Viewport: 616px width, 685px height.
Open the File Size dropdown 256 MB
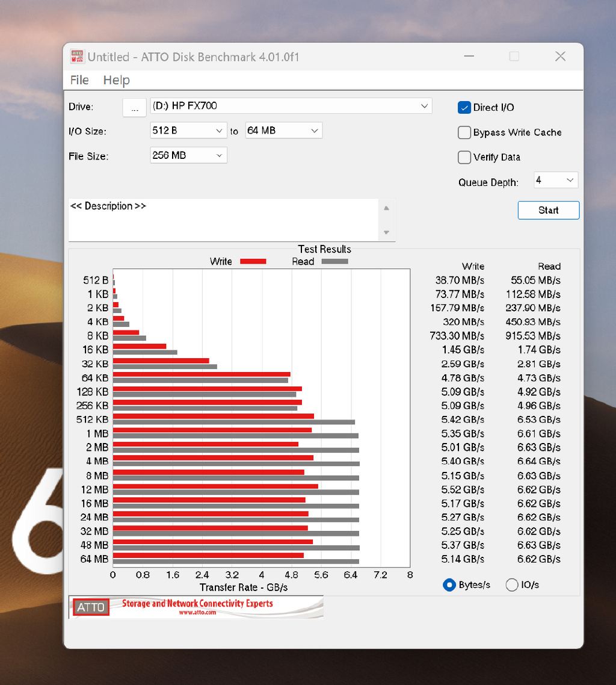(x=189, y=155)
